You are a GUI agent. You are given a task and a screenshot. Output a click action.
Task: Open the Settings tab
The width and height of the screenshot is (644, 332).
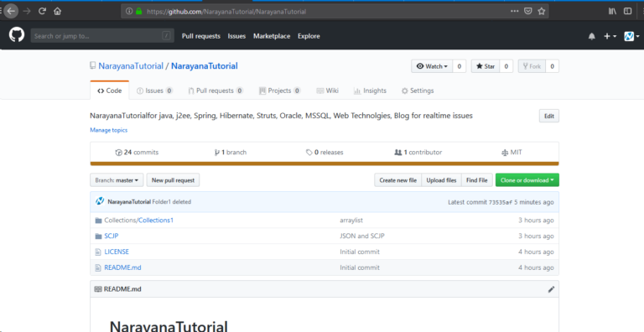pos(418,91)
